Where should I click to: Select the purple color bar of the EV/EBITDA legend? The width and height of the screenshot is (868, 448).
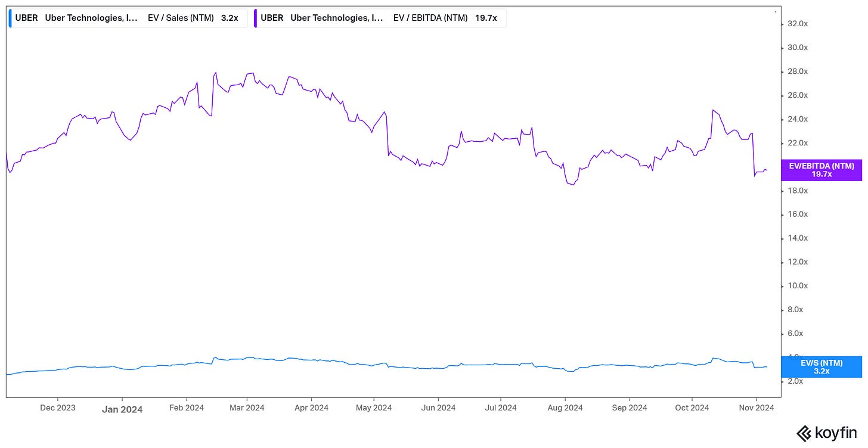point(256,18)
